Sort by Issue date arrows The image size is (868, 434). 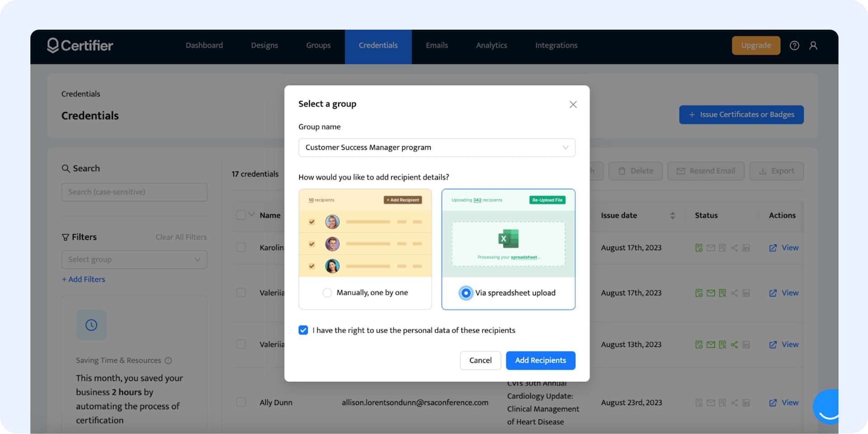[672, 215]
